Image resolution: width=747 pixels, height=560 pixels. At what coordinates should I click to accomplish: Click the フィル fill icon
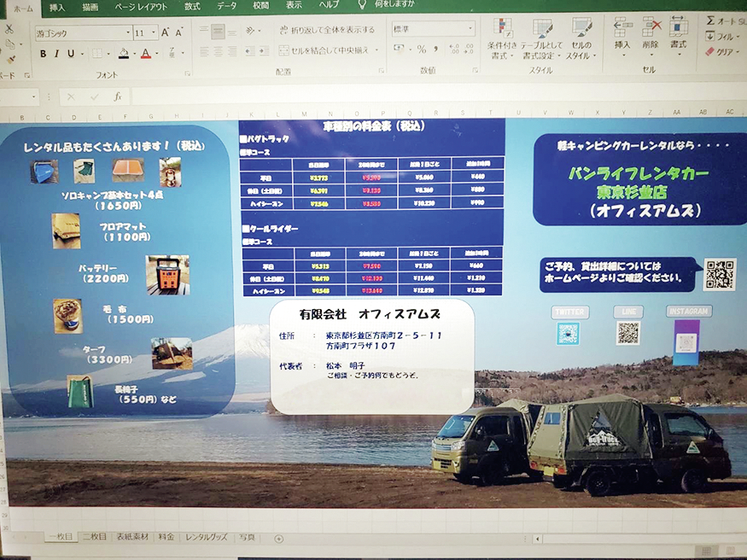coord(709,36)
